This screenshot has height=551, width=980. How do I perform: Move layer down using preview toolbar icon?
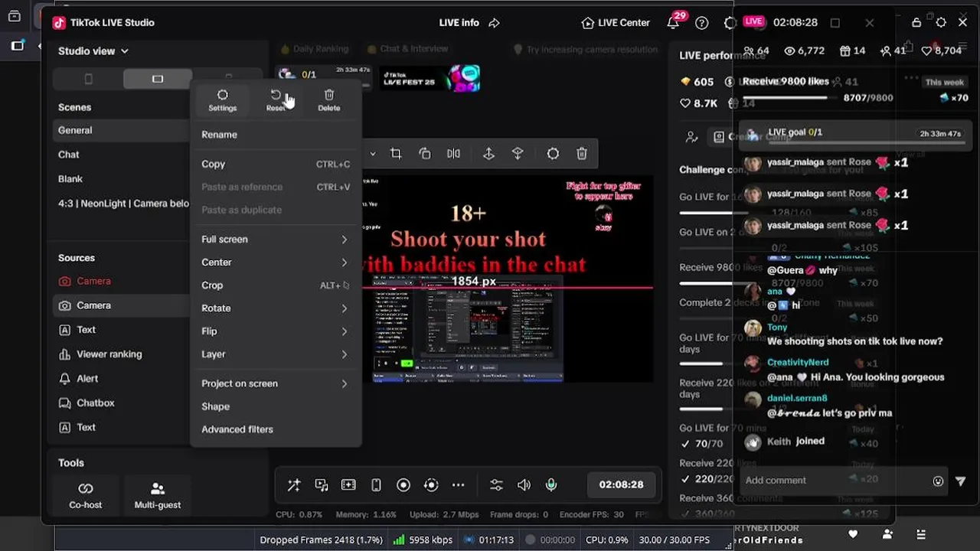tap(518, 154)
